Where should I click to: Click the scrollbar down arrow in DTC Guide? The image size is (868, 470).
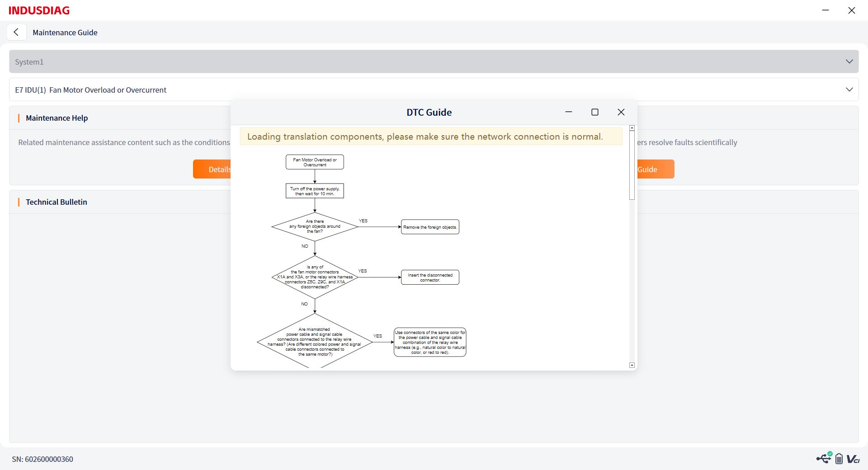632,365
